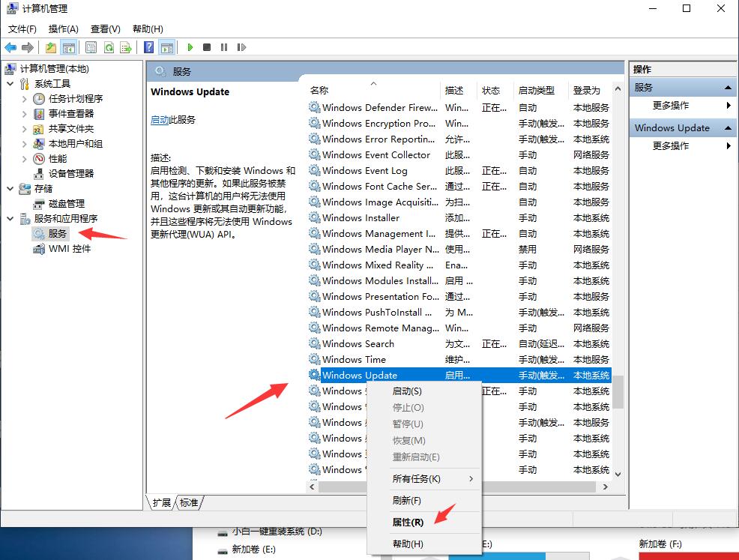Choose 启动(S) from the context menu
The width and height of the screenshot is (739, 560).
tap(423, 391)
